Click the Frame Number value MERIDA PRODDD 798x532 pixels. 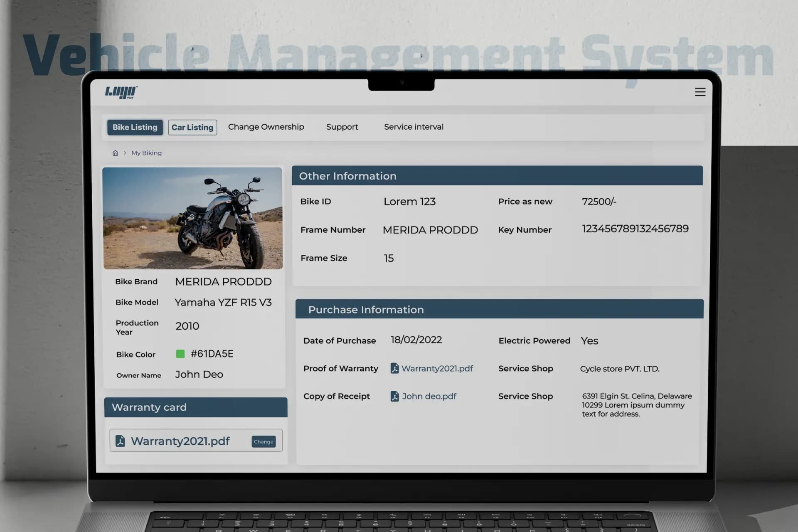(430, 230)
